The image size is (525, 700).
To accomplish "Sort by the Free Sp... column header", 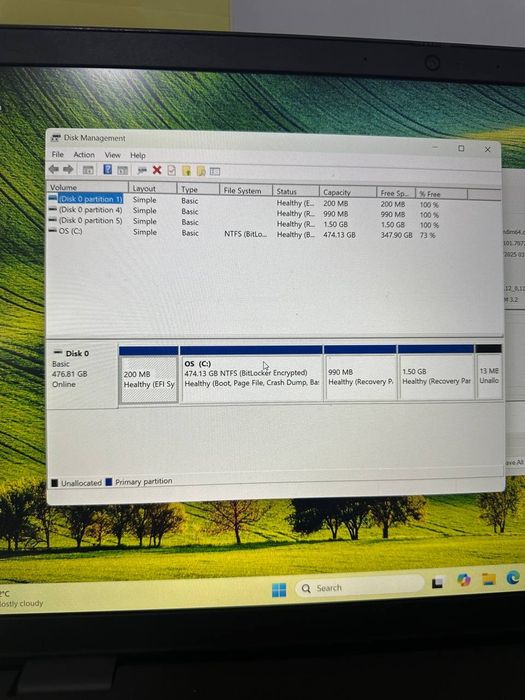I will coord(396,193).
